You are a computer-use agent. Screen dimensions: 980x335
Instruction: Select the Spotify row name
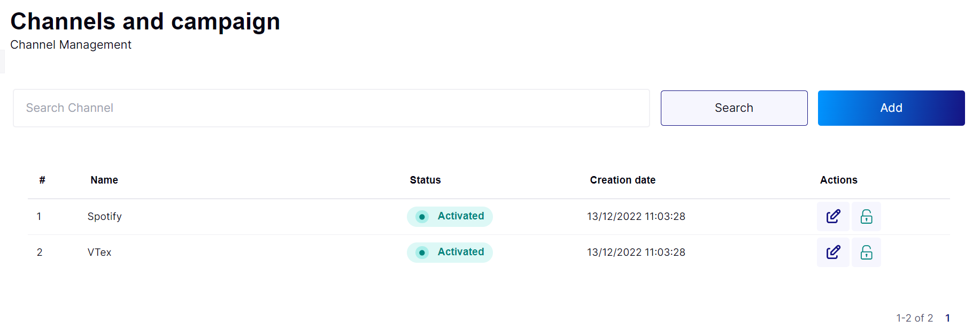(x=105, y=217)
